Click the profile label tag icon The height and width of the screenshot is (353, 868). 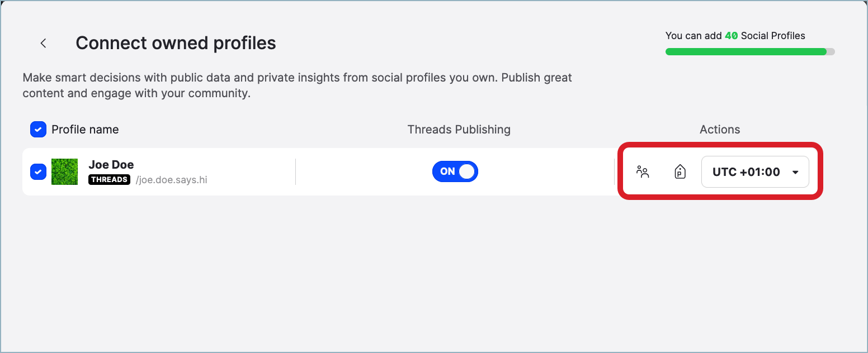click(x=680, y=172)
